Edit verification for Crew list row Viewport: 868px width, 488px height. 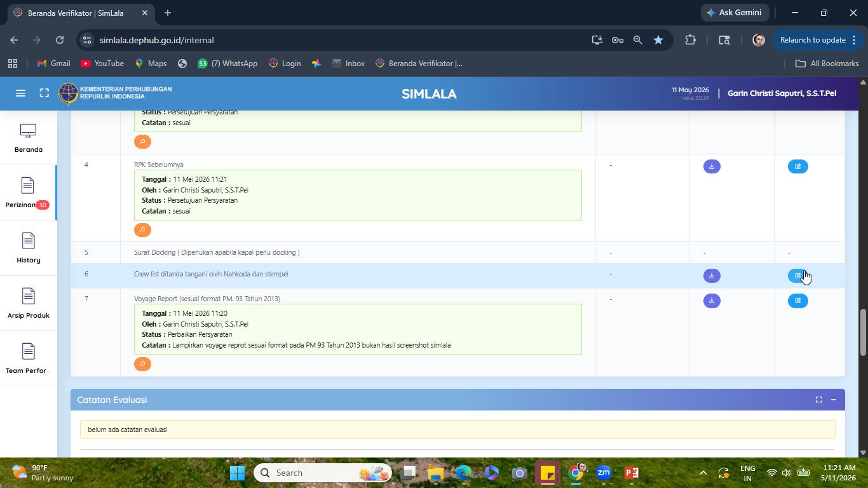797,276
